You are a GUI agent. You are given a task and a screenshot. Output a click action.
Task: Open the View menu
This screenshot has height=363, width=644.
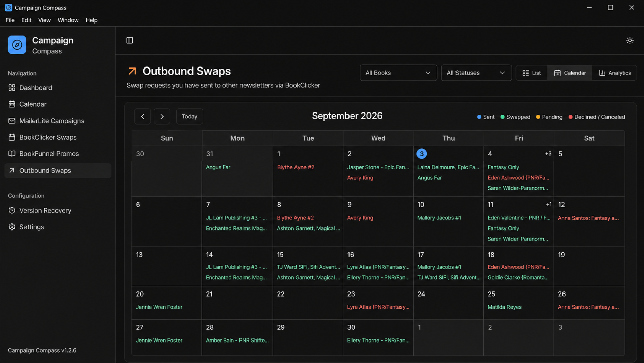(x=44, y=20)
